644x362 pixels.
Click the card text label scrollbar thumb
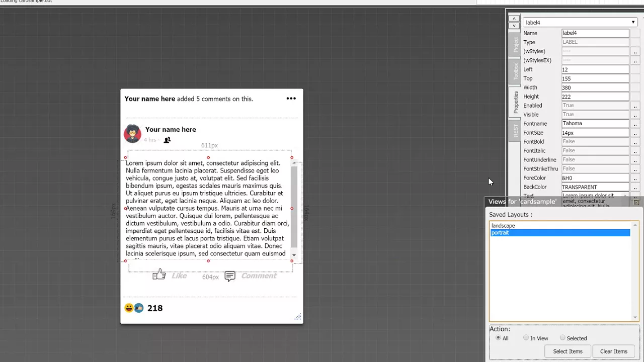294,207
